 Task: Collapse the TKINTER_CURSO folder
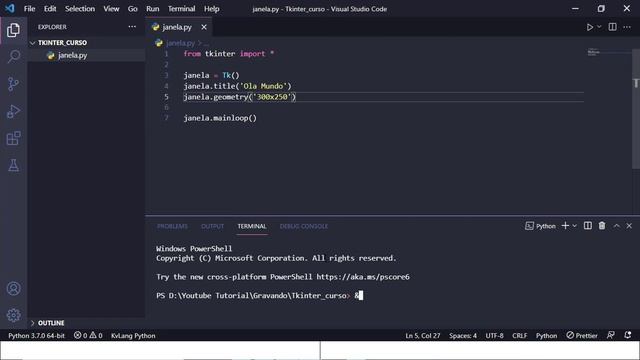click(86, 42)
